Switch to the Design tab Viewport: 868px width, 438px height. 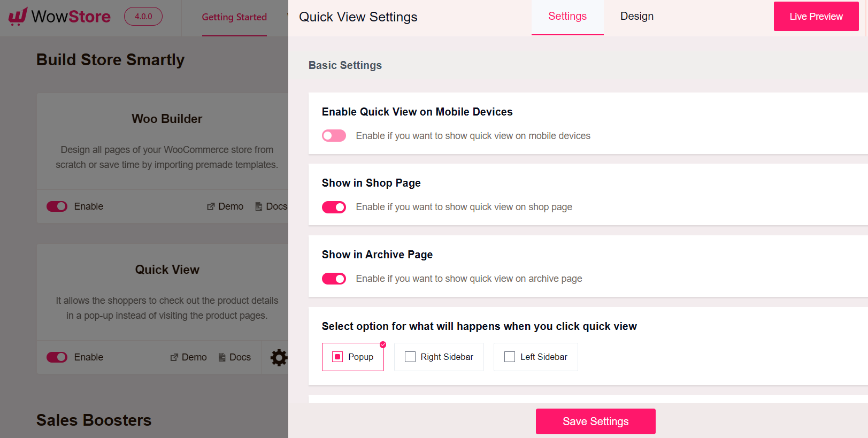pos(636,16)
